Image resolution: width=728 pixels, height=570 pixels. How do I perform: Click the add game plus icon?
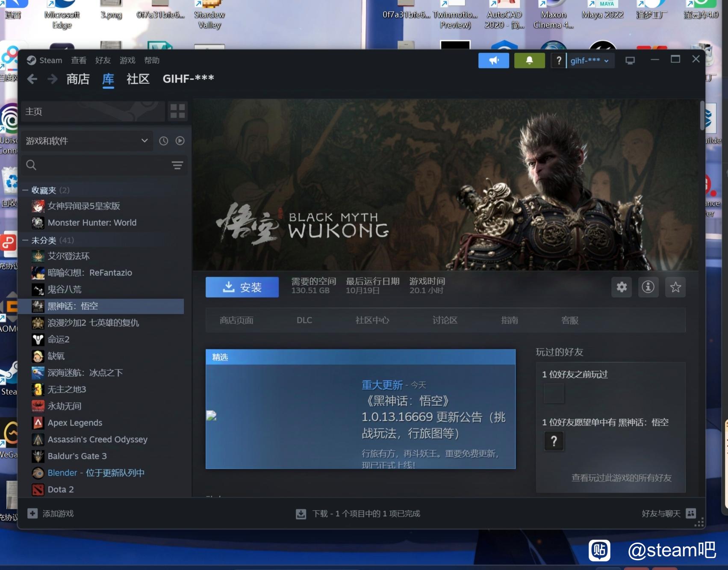pos(32,513)
